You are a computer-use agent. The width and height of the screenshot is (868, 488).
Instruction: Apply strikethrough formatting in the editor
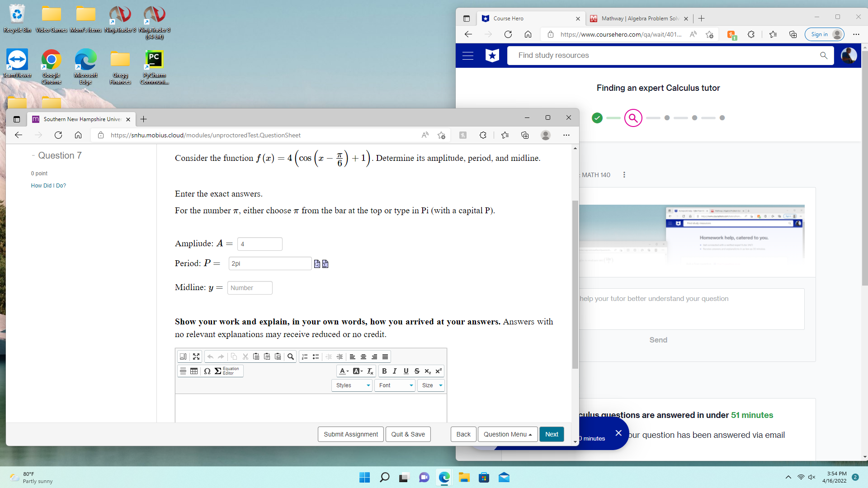pyautogui.click(x=417, y=371)
